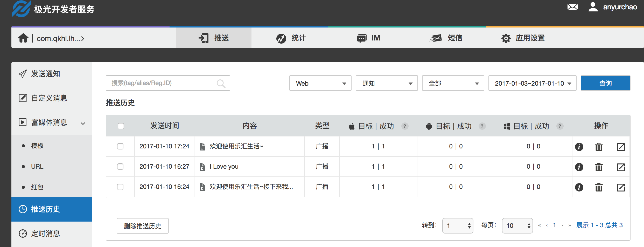Focus the tag/alias/Reg.ID search field

(168, 83)
